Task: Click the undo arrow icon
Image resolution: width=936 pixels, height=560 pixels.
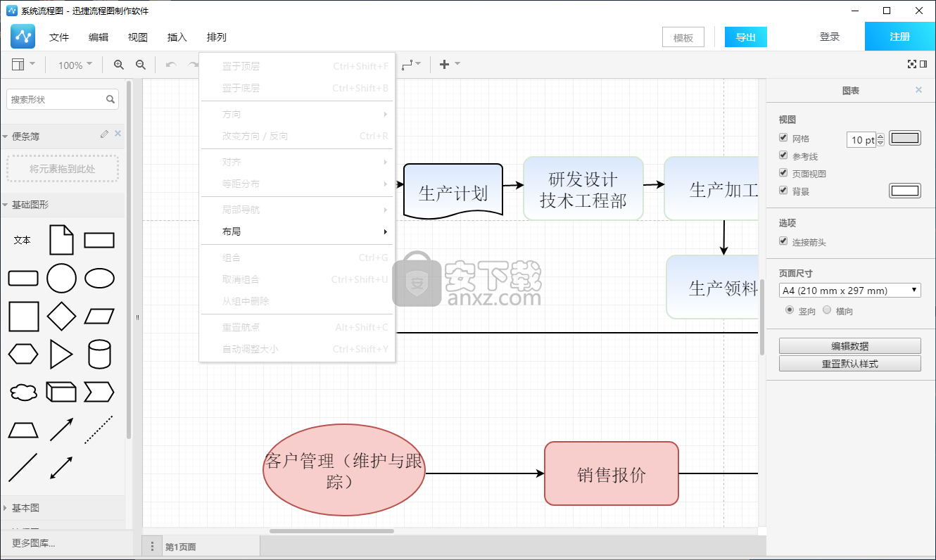Action: point(171,65)
